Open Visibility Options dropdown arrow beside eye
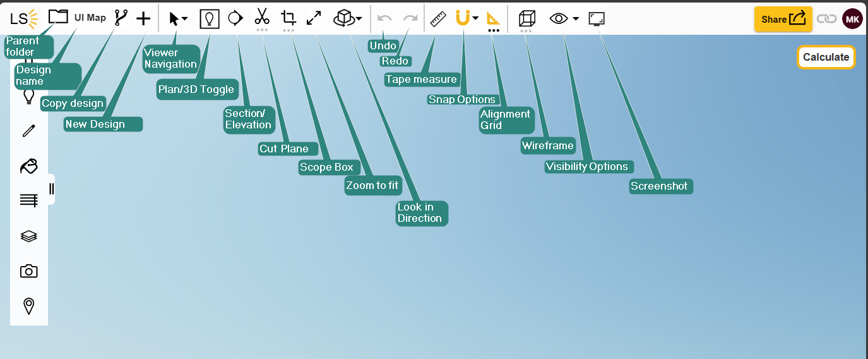868x359 pixels. [x=576, y=19]
